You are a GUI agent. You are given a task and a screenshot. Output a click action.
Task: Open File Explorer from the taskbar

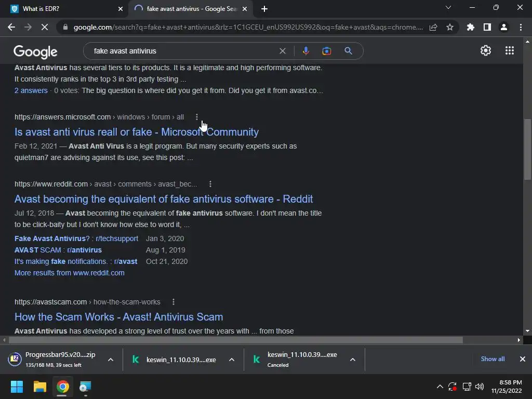point(39,387)
